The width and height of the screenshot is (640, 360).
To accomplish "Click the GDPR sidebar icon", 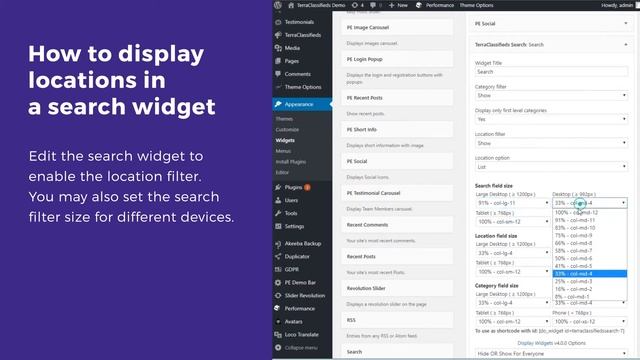I will click(x=278, y=270).
